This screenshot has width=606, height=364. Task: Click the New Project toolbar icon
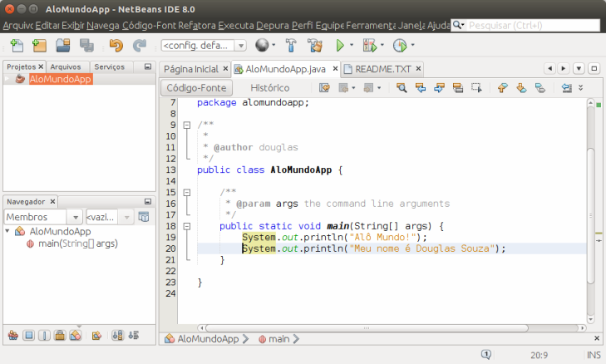coord(40,45)
